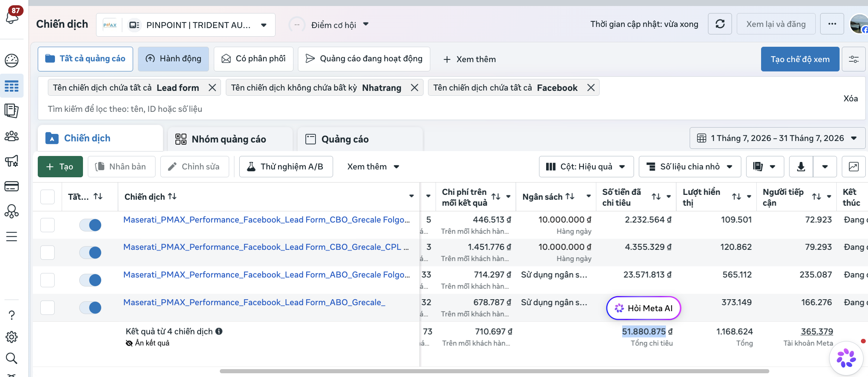
Task: Click Ẩn kết quả to hide results
Action: (148, 343)
